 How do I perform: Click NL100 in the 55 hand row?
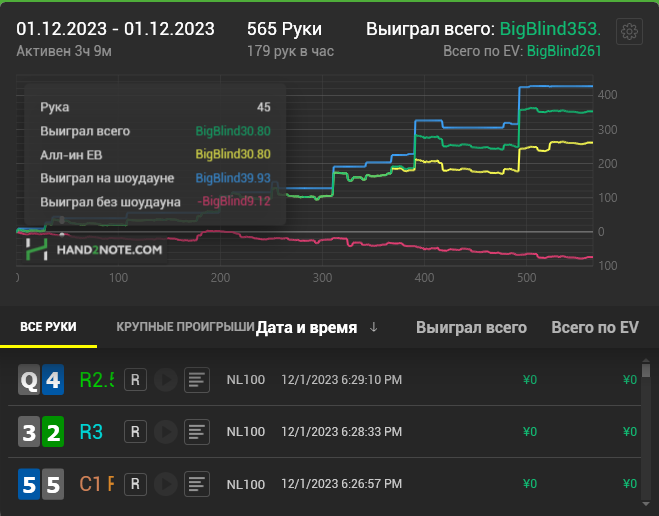(x=246, y=484)
